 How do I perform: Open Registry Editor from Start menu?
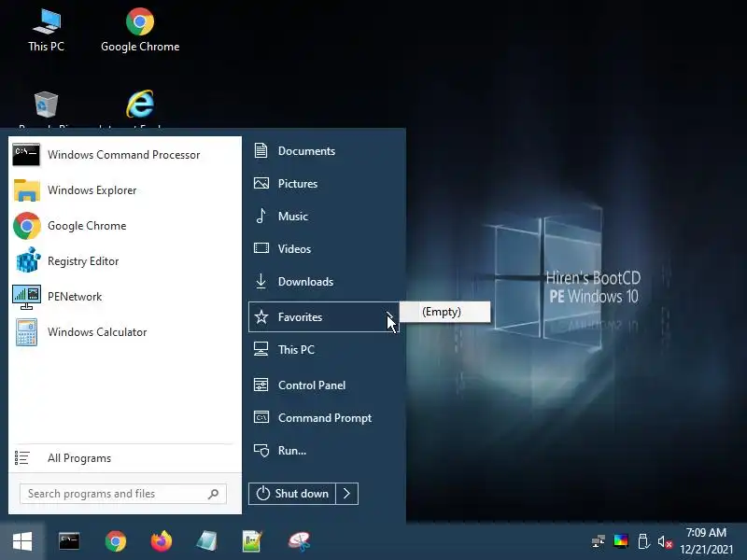click(125, 261)
